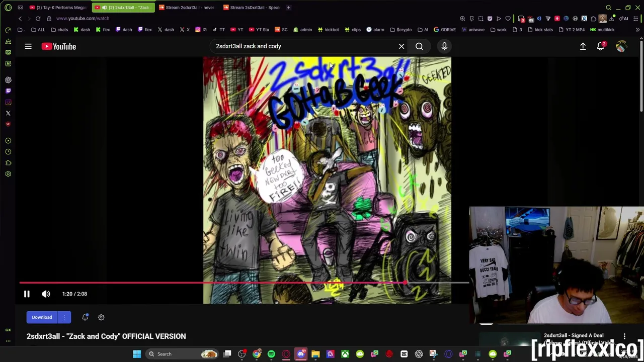Open a new browser tab with plus

[x=288, y=8]
